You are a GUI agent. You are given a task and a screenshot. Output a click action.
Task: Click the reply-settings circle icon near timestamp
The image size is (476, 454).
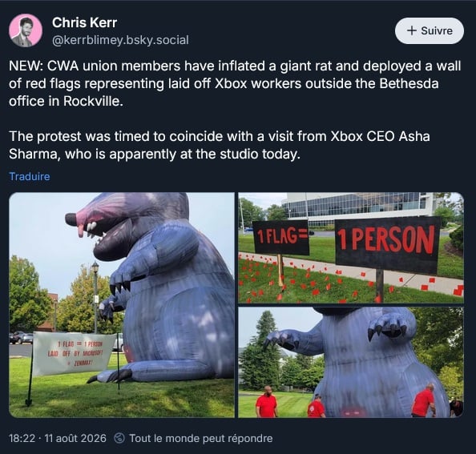pos(119,438)
